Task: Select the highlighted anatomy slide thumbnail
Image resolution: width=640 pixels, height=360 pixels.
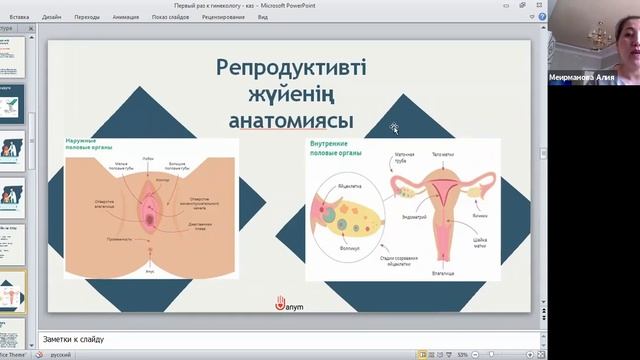Action: pos(13,292)
